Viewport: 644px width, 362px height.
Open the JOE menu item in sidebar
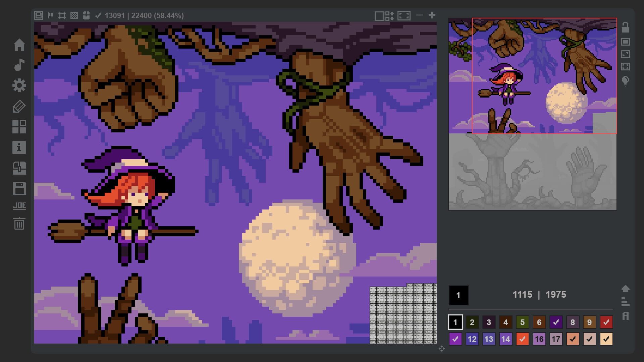pos(19,206)
